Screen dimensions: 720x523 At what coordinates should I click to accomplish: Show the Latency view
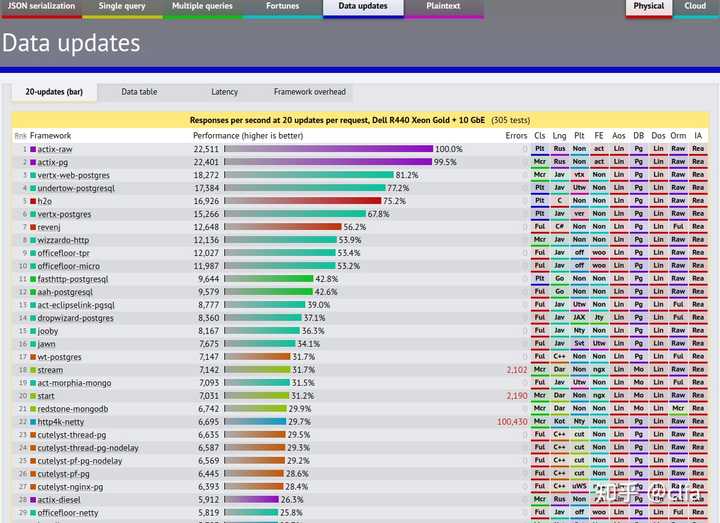point(225,92)
